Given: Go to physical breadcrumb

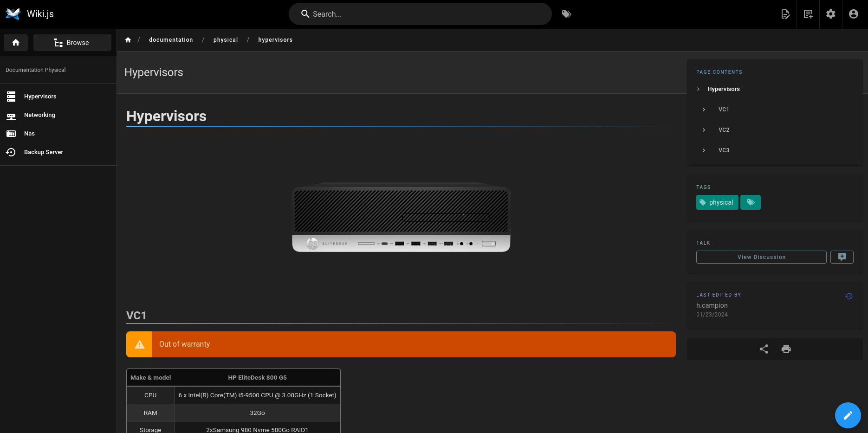Looking at the screenshot, I should [226, 40].
